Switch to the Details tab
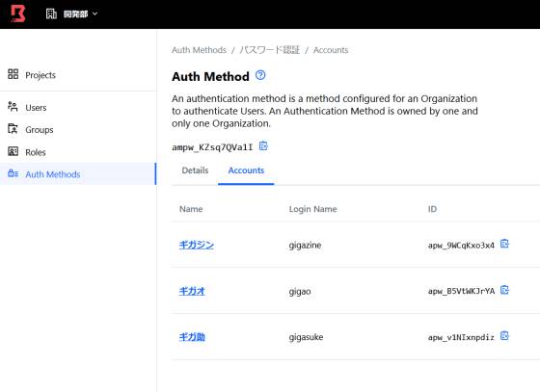Screen dimensions: 540x392 [195, 170]
